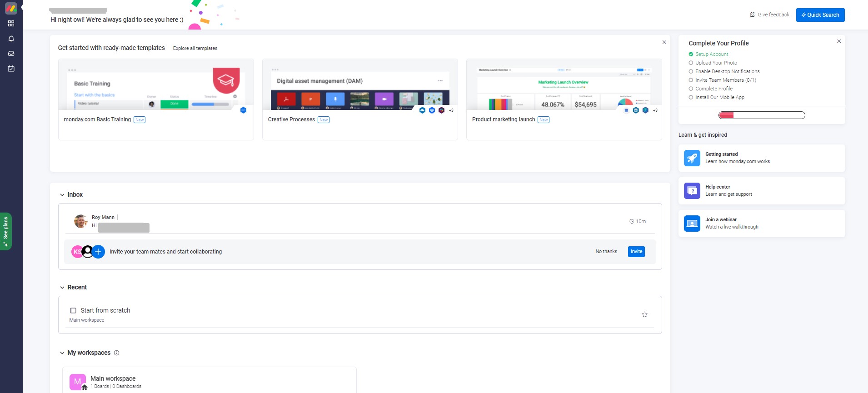Dismiss invite with No thanks
Image resolution: width=868 pixels, height=393 pixels.
[606, 252]
